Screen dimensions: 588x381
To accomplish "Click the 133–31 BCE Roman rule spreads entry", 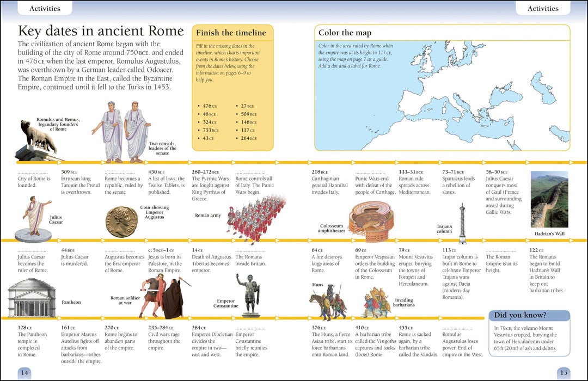I will (x=415, y=182).
